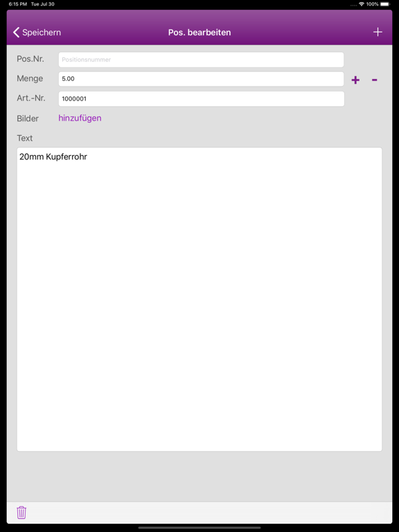Add a new position with the plus icon in the header
399x532 pixels.
pos(378,32)
